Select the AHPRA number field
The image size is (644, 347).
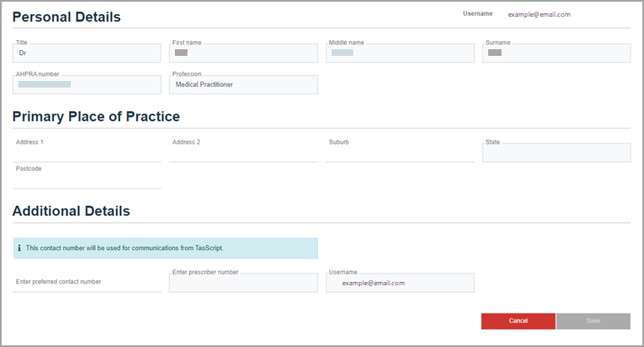[x=87, y=85]
